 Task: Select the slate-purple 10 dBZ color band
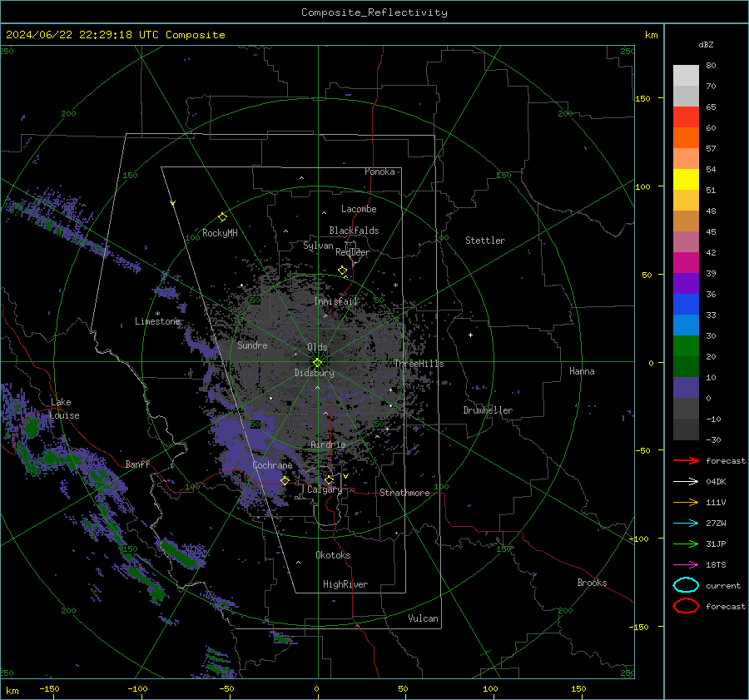(686, 388)
